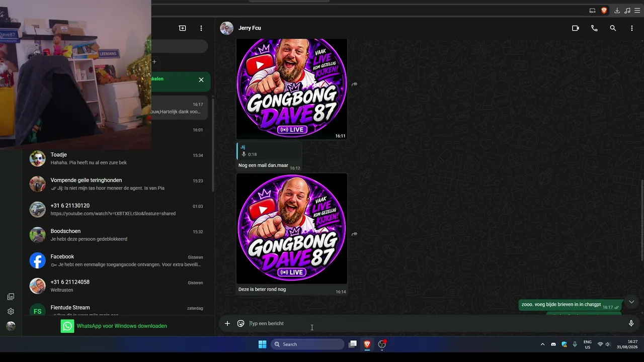Open the Vompende geile teringhonden group chat

(119, 184)
